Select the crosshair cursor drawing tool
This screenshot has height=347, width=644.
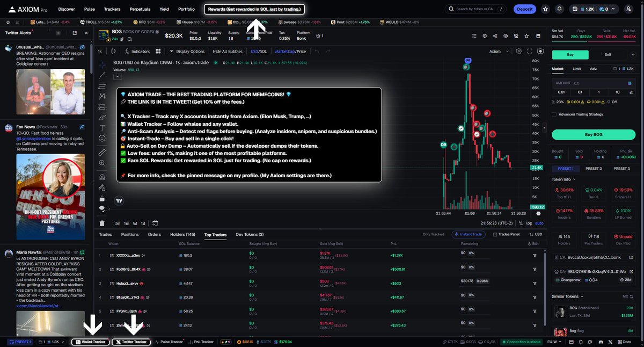point(102,65)
